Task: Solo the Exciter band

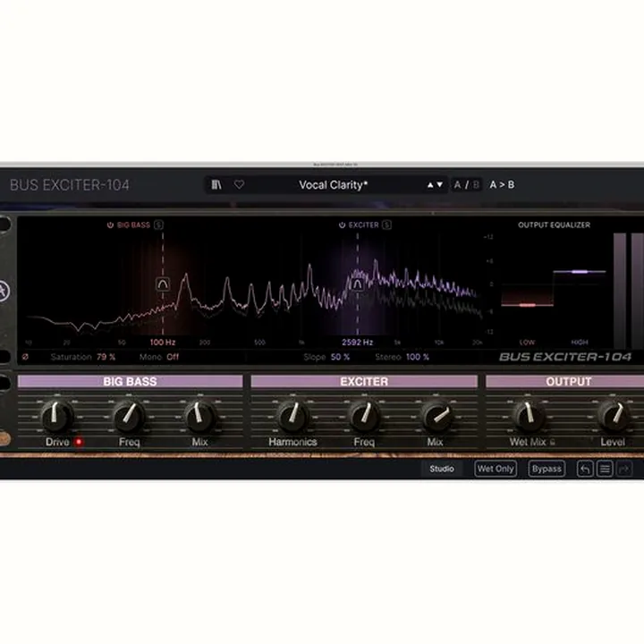Action: coord(386,225)
